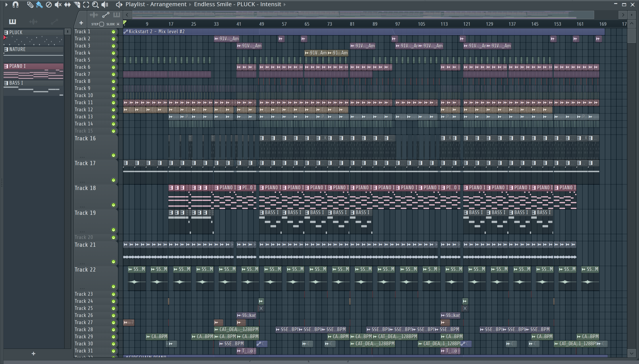The height and width of the screenshot is (364, 639).
Task: Show patterns tab in picker panel
Action: (12, 22)
